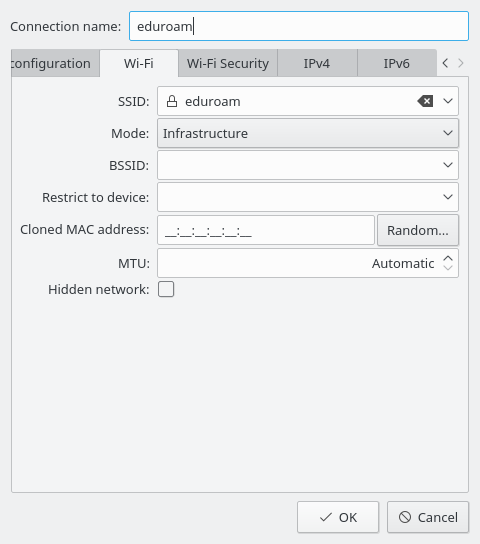480x544 pixels.
Task: Click into the Connection name field
Action: click(x=299, y=26)
